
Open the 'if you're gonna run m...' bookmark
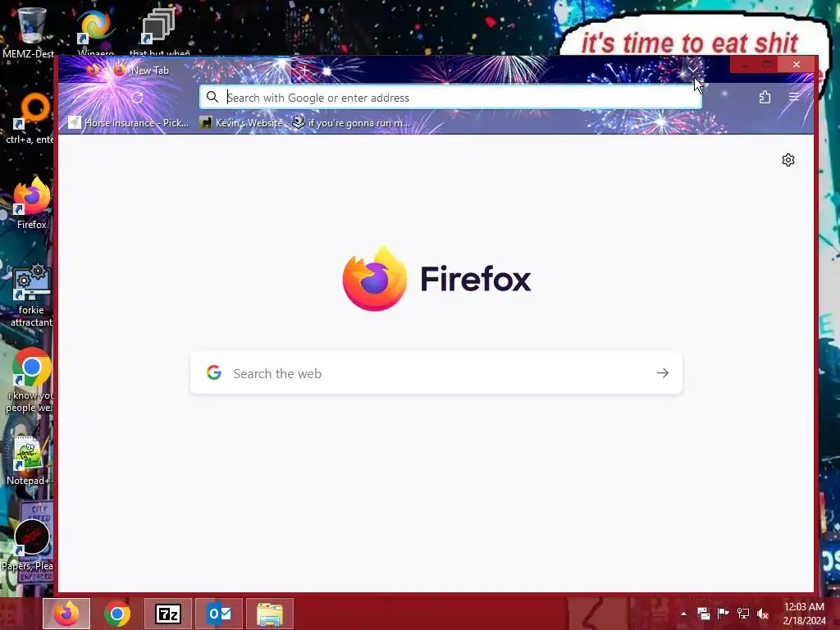pyautogui.click(x=351, y=123)
